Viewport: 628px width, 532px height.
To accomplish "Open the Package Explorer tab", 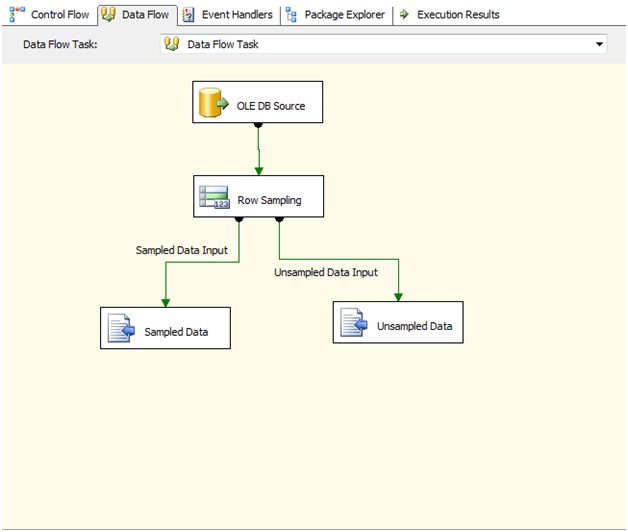I will coord(344,15).
